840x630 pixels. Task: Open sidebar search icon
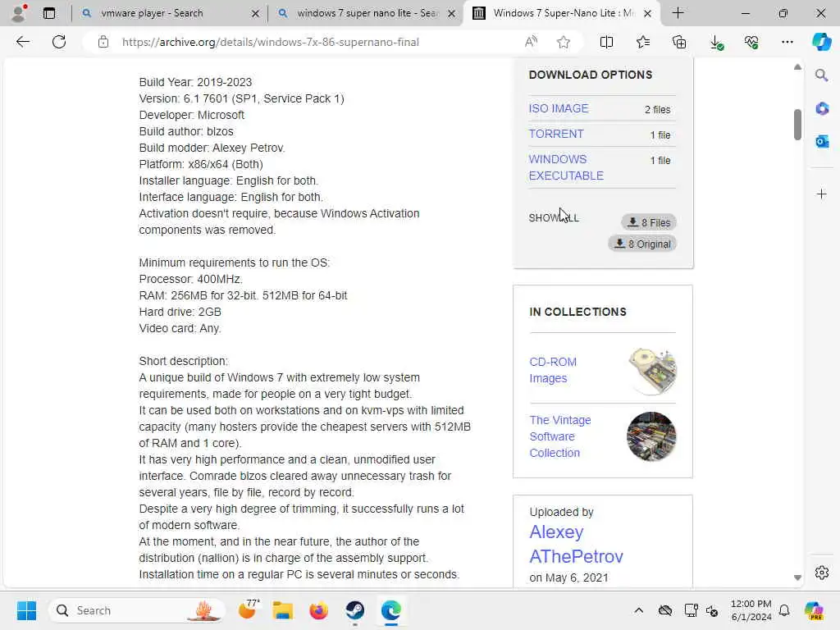pos(821,75)
